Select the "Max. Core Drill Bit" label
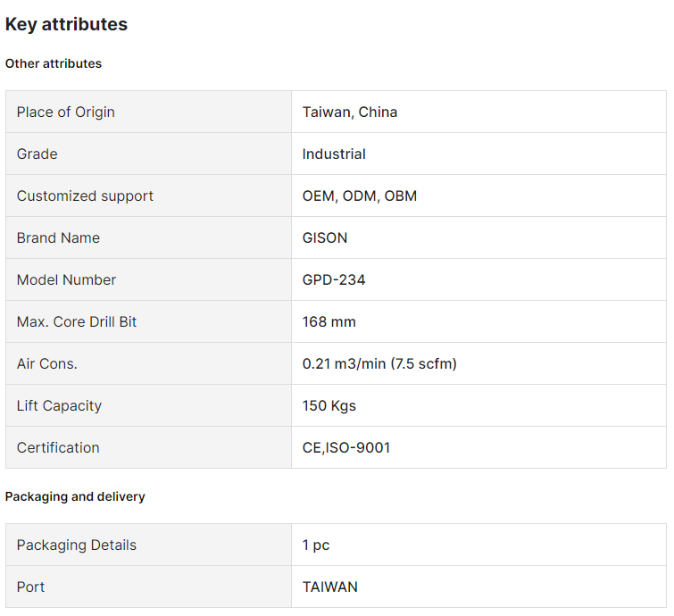This screenshot has height=616, width=674. click(77, 321)
